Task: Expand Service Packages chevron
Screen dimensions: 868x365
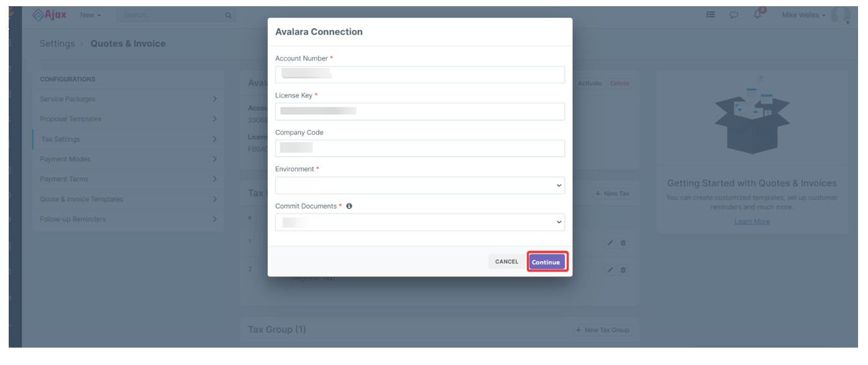Action: (x=214, y=99)
